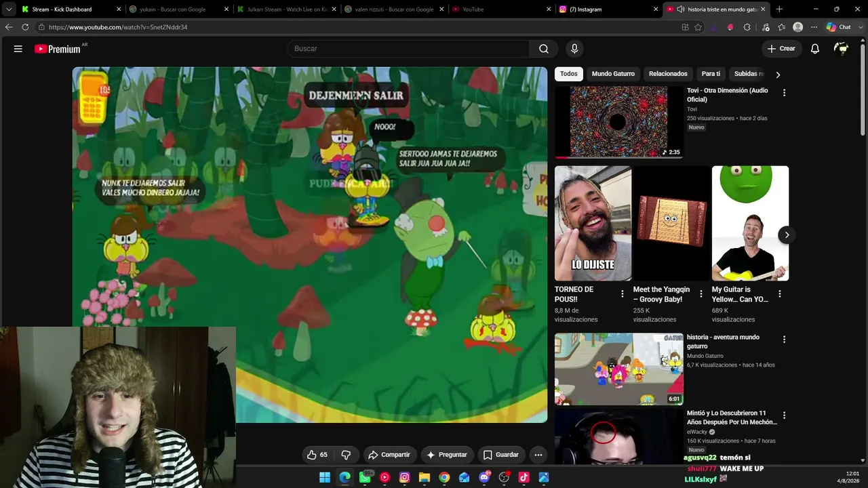Open Discord from the taskbar

point(484,477)
